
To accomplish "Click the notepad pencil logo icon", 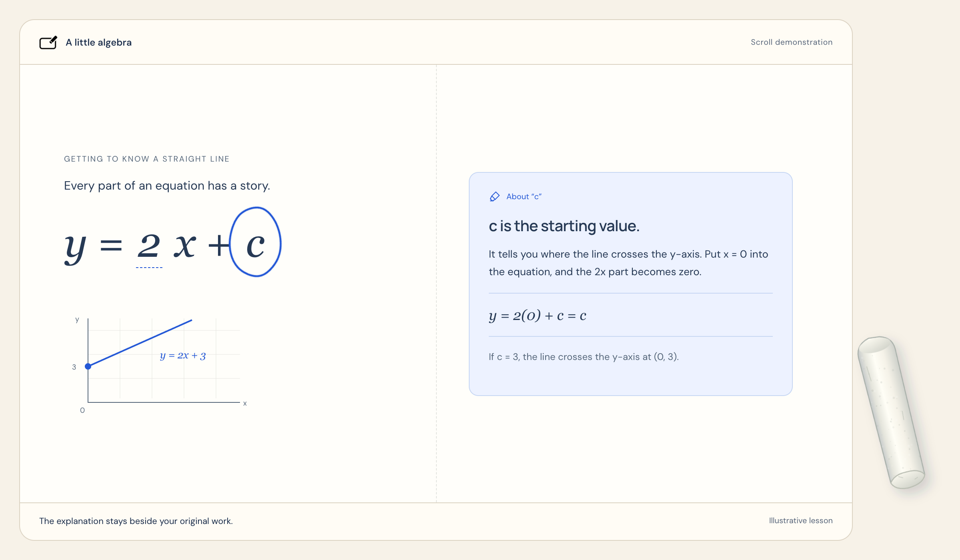I will 48,42.
